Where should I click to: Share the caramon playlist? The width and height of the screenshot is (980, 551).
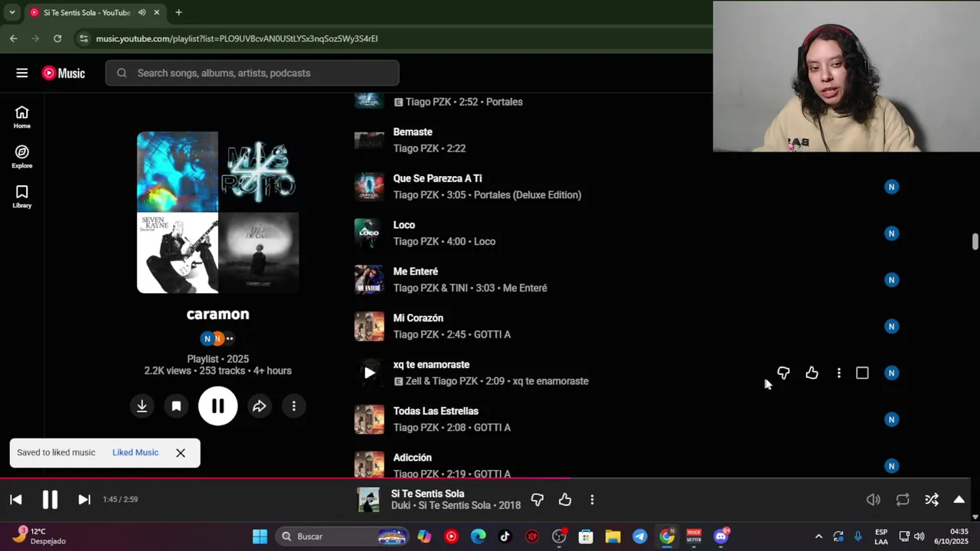tap(260, 406)
